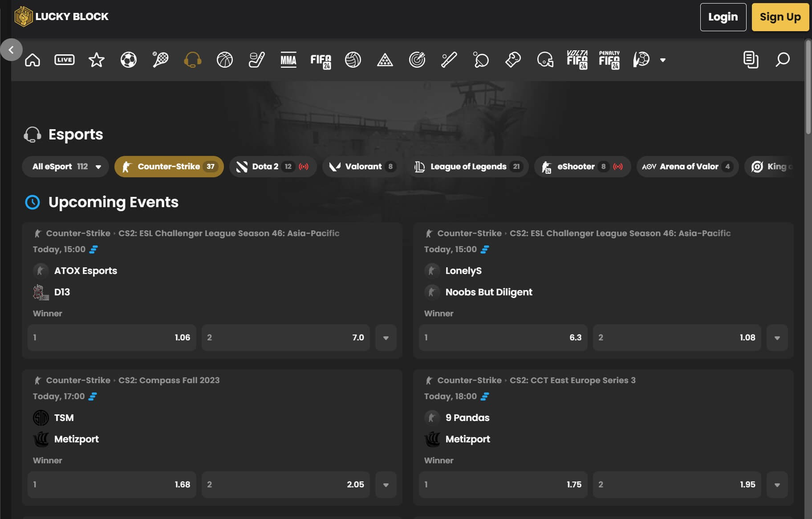The height and width of the screenshot is (519, 812).
Task: Switch to the eShooter tab
Action: coord(582,167)
